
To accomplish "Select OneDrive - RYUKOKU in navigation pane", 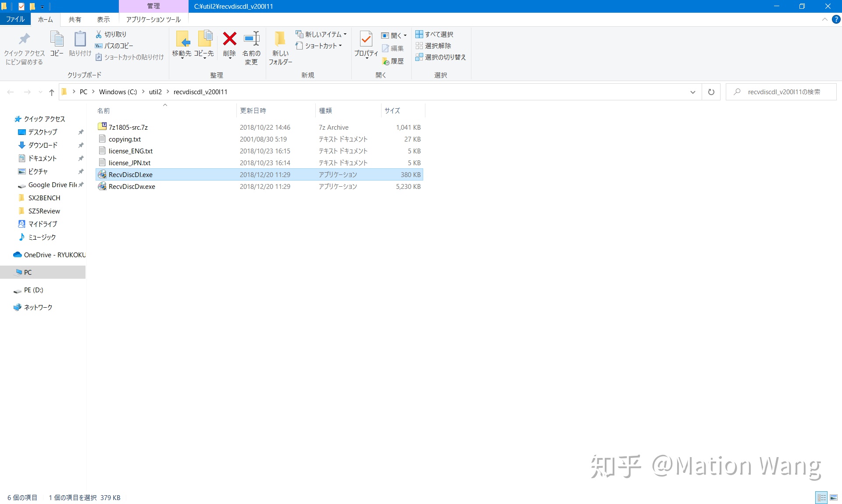I will (x=49, y=255).
